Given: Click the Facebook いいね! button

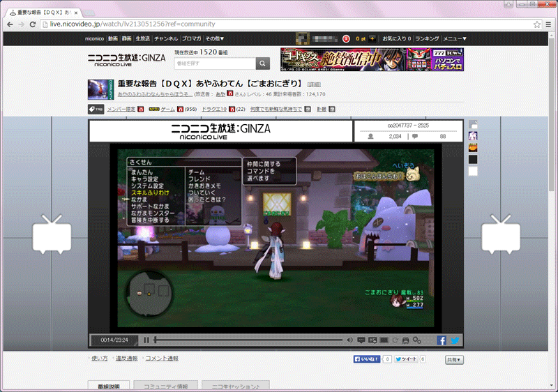Looking at the screenshot, I should [x=367, y=359].
